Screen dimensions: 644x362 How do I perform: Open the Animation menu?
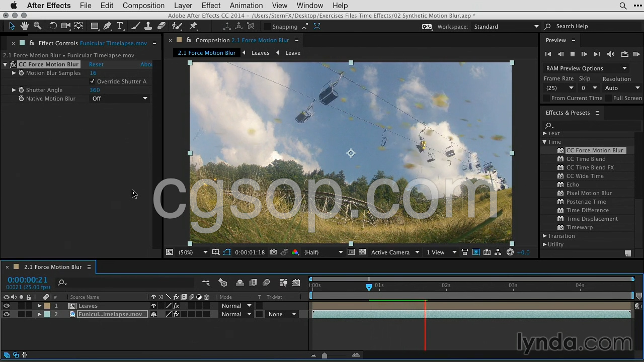[x=246, y=6]
